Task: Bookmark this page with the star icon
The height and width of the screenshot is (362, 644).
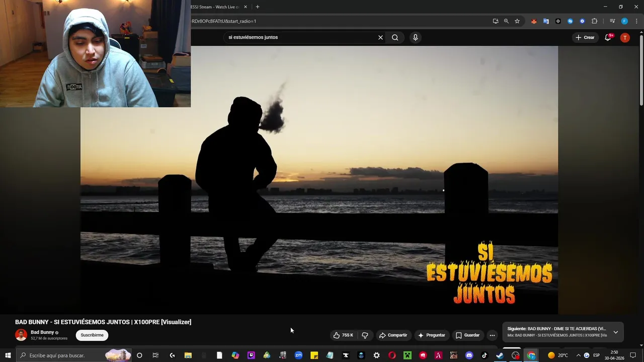Action: (x=517, y=21)
